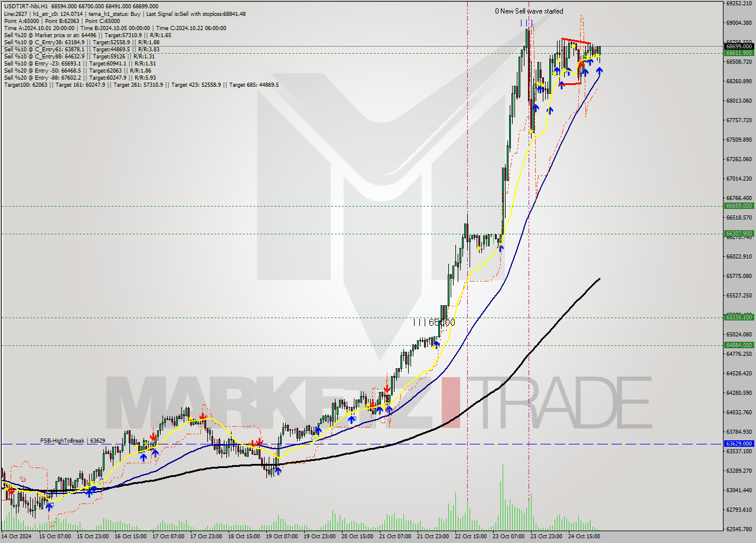Select the slanted red trendline above the latest candles
The height and width of the screenshot is (543, 756).
[576, 41]
